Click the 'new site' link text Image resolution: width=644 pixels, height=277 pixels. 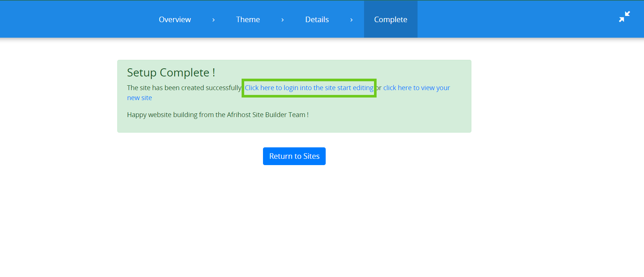click(x=139, y=98)
